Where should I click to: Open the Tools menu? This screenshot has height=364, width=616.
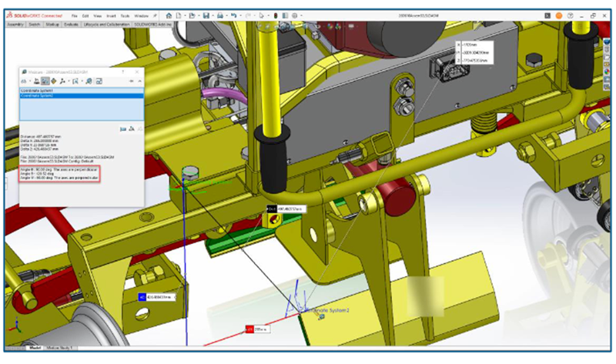tap(125, 16)
